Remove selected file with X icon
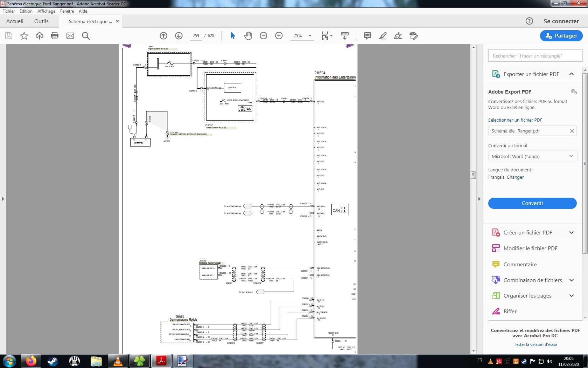The height and width of the screenshot is (368, 588). coord(572,131)
